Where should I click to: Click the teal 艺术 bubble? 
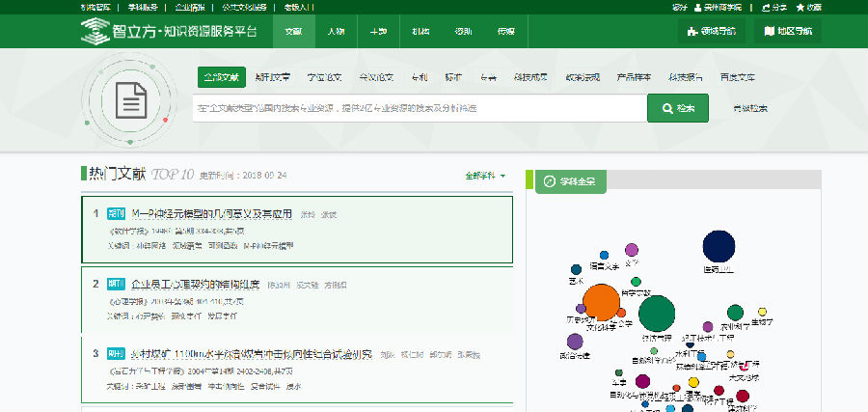(x=577, y=270)
